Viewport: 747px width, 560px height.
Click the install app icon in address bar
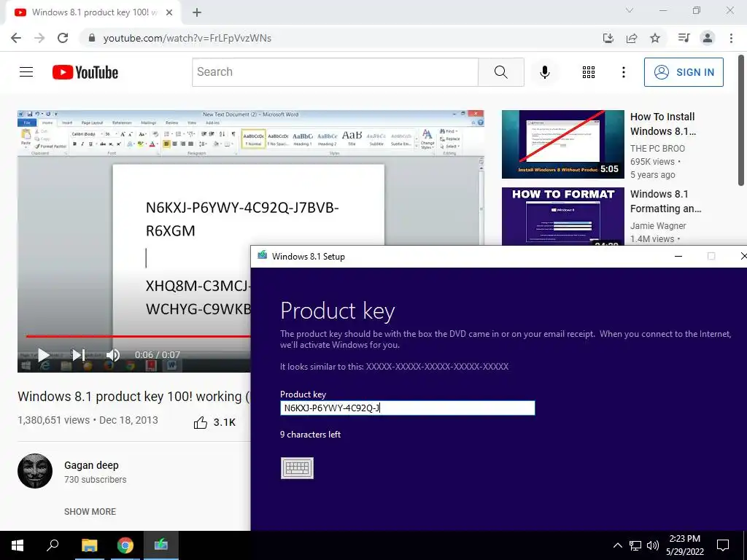tap(608, 38)
